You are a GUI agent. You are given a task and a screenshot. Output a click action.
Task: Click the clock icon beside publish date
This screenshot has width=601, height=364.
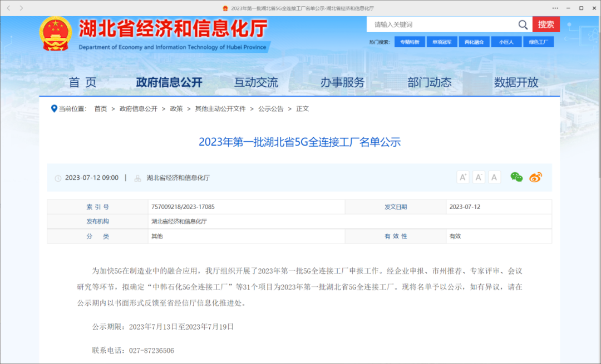(x=58, y=178)
